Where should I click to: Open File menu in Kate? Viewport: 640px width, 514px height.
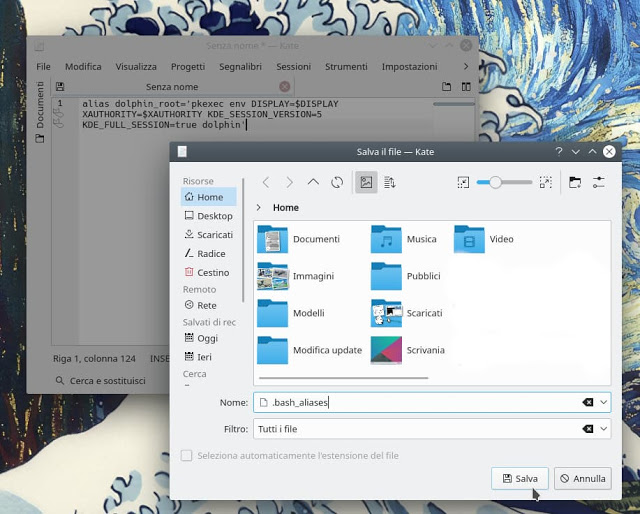pos(43,66)
